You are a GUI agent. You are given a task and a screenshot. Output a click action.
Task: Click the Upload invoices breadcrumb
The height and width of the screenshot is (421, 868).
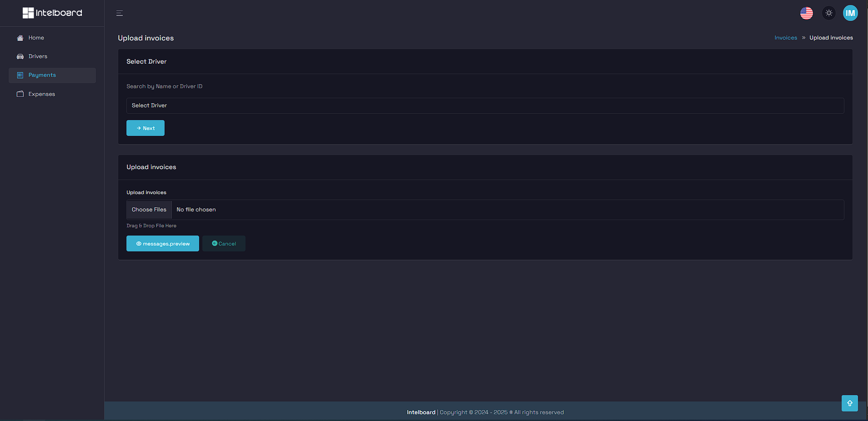pos(831,37)
